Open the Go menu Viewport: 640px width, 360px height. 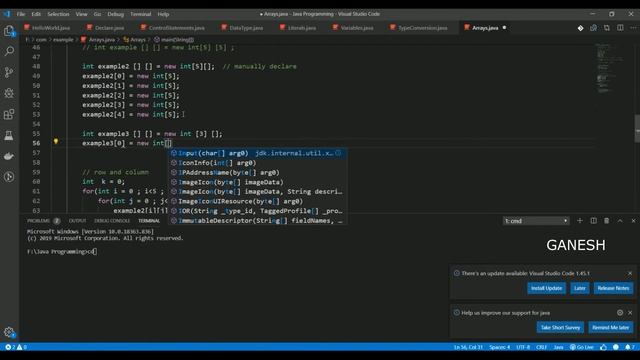click(x=97, y=14)
